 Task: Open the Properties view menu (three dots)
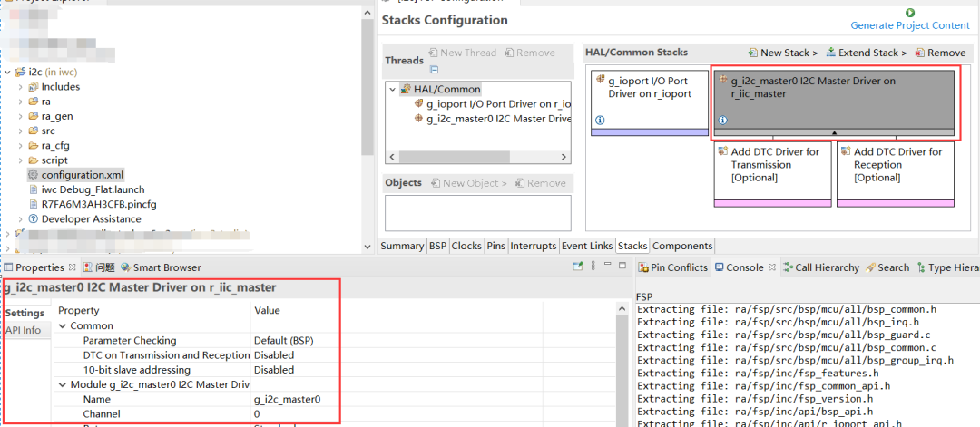pyautogui.click(x=593, y=267)
